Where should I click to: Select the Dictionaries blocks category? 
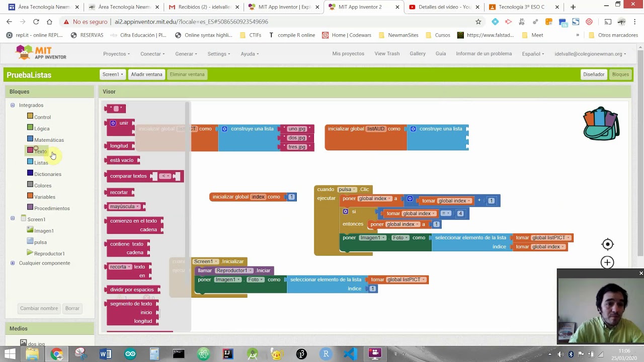[x=48, y=174]
